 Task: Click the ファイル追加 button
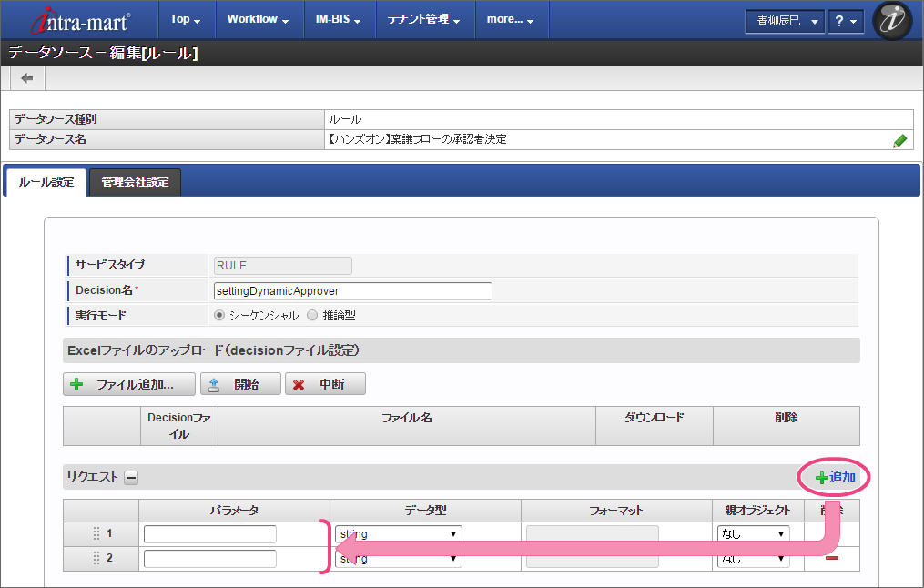[x=129, y=384]
